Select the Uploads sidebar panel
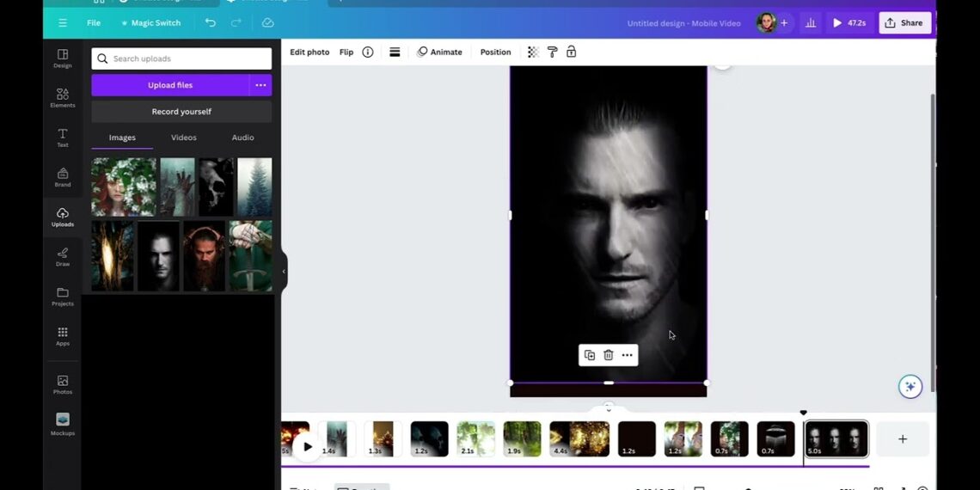 (63, 217)
